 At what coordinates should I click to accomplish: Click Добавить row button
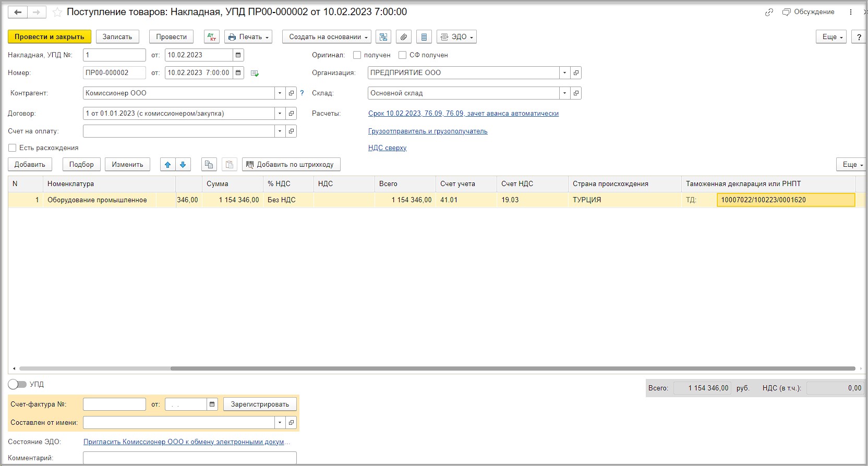30,164
